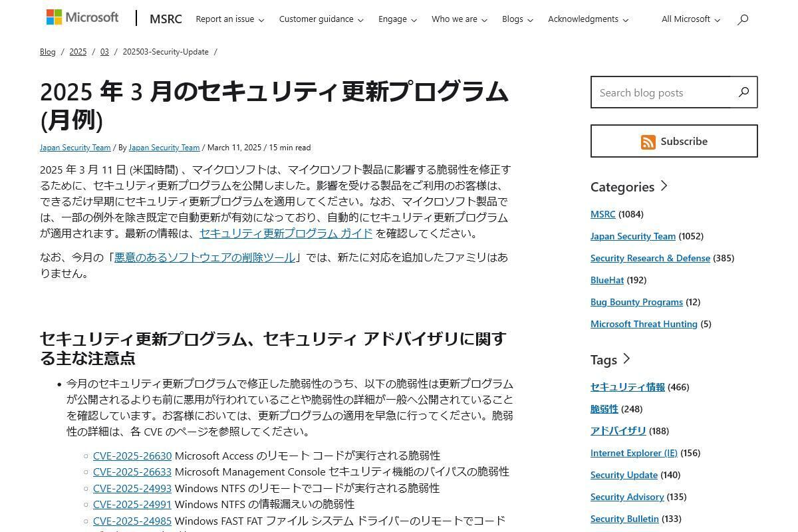Open the セキュリティ更新プログラム ガイド link
The height and width of the screenshot is (532, 798).
pyautogui.click(x=286, y=233)
